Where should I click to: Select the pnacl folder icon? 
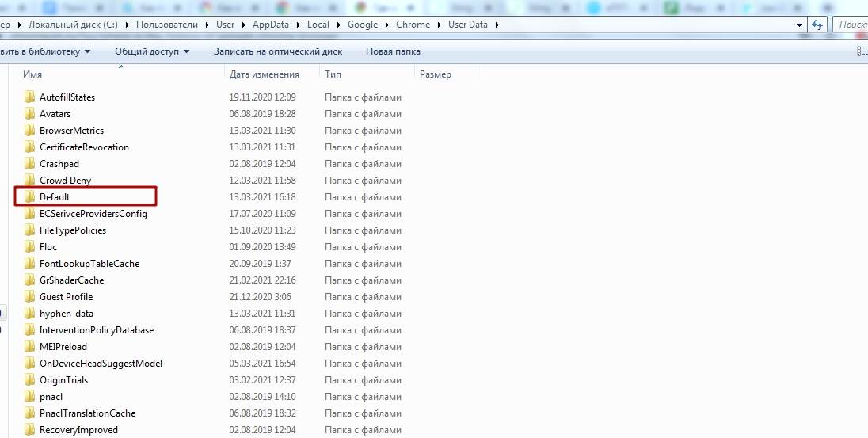point(30,396)
